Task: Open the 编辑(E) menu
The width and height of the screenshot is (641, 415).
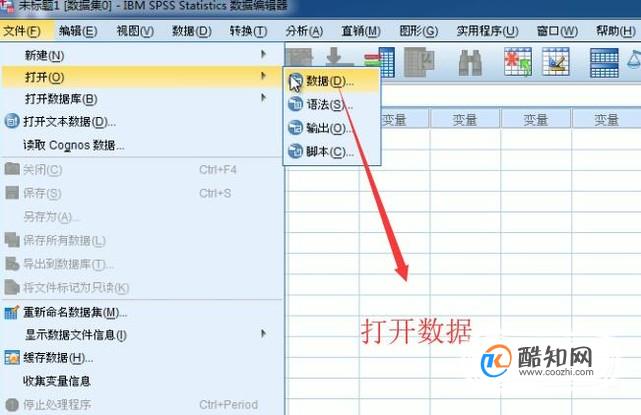Action: click(x=78, y=31)
